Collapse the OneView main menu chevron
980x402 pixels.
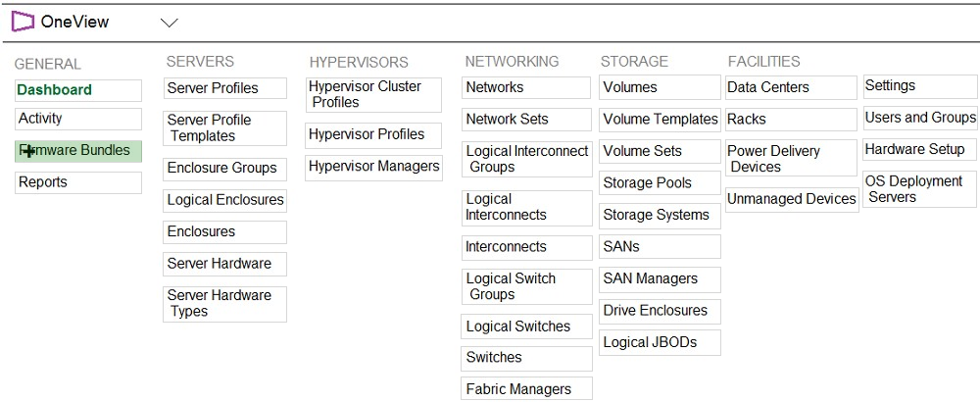[x=169, y=24]
